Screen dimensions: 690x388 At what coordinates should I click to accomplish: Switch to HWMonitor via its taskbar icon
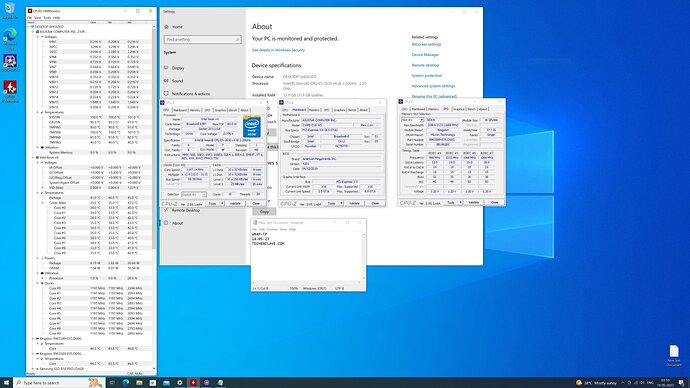click(193, 383)
